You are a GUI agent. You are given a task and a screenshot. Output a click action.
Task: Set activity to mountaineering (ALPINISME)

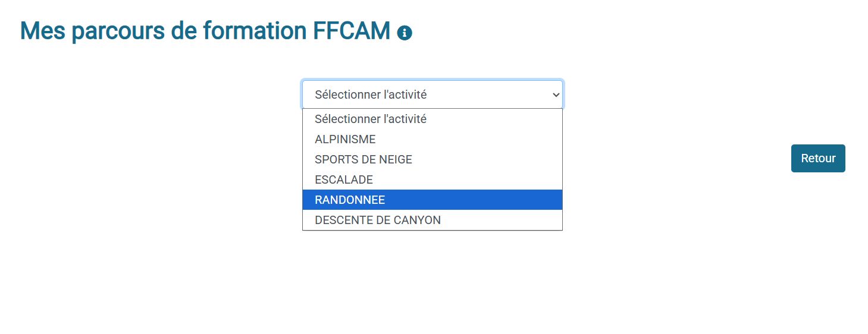point(345,139)
